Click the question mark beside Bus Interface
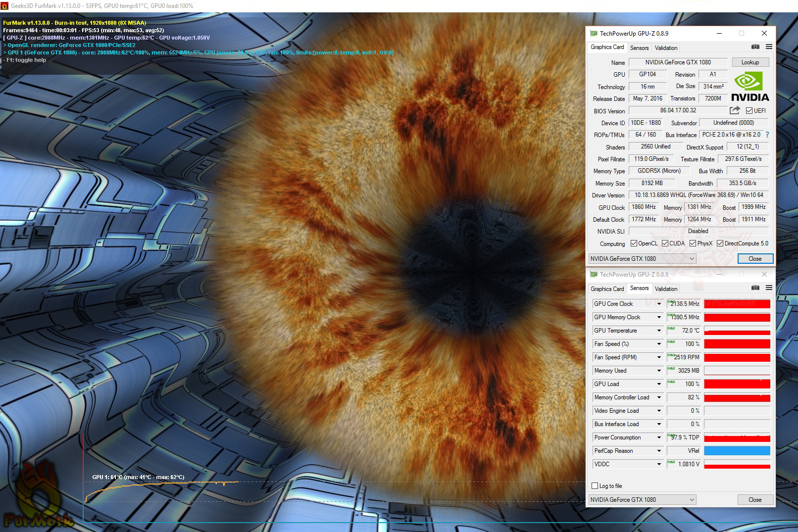The height and width of the screenshot is (532, 798). pyautogui.click(x=767, y=135)
